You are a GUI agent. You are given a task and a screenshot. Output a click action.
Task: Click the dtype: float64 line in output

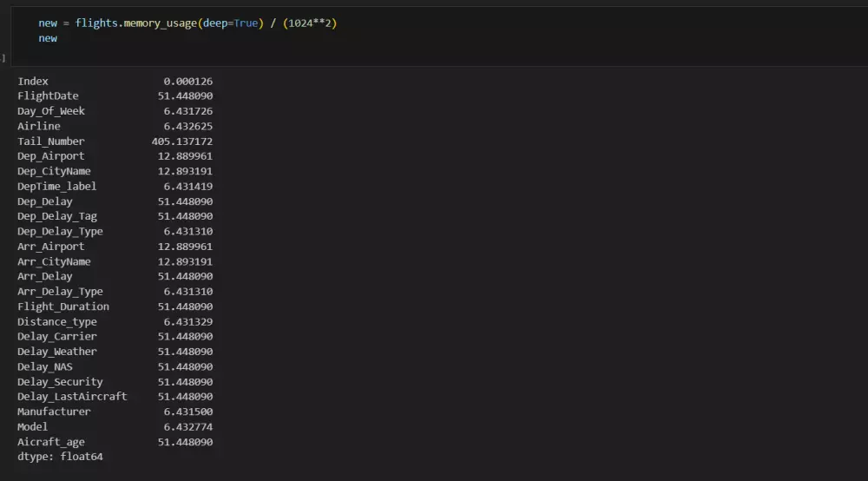(x=60, y=457)
